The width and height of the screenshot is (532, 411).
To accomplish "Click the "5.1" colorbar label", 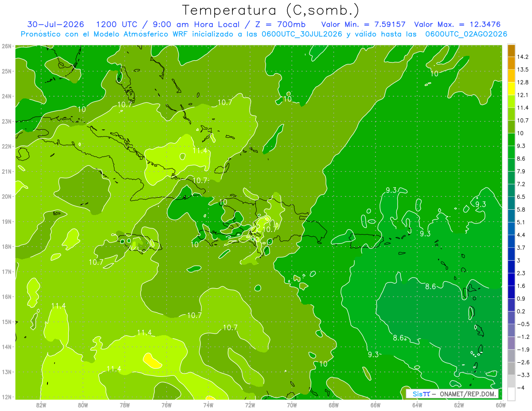I will (x=522, y=222).
